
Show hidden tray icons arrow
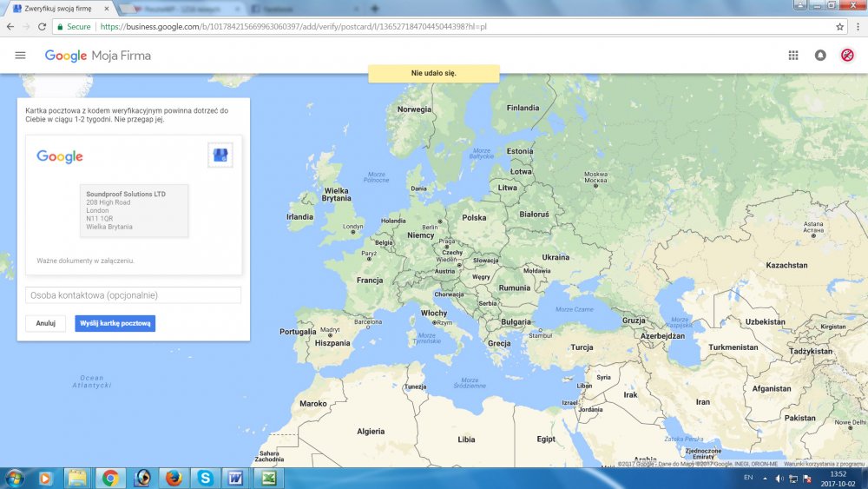pos(765,479)
